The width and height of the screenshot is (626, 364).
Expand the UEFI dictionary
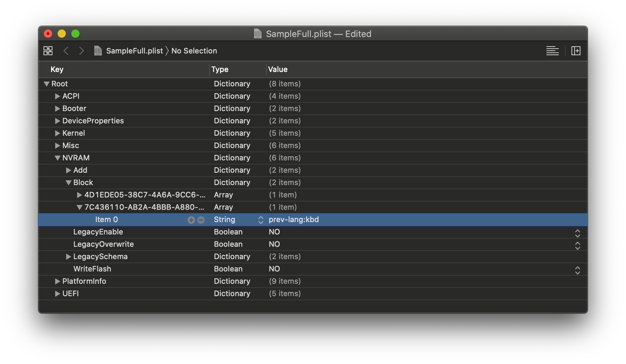pos(58,294)
